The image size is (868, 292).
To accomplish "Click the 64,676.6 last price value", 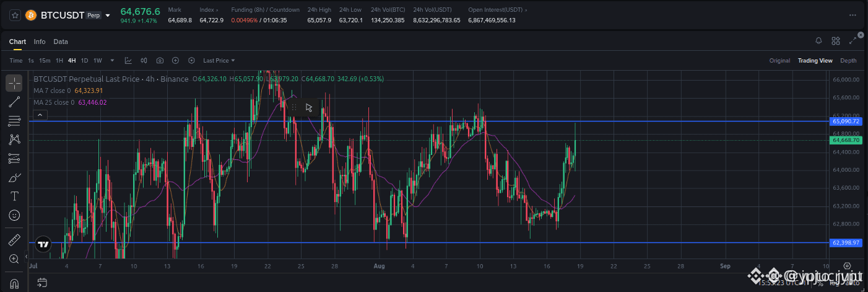I will [140, 11].
